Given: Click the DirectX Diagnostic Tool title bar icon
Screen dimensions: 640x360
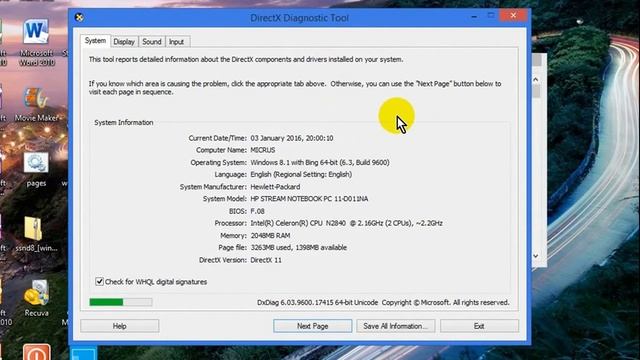Looking at the screenshot, I should (79, 18).
